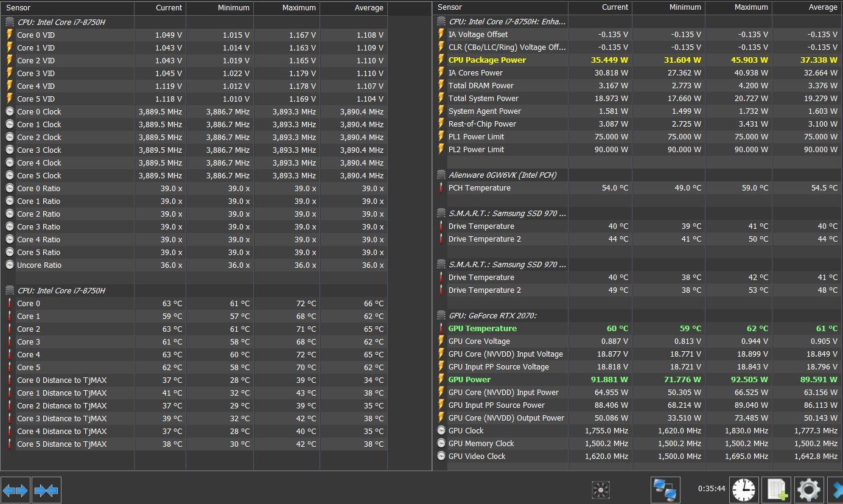Click the blue X close sensors icon
This screenshot has height=504, width=843.
click(x=837, y=489)
